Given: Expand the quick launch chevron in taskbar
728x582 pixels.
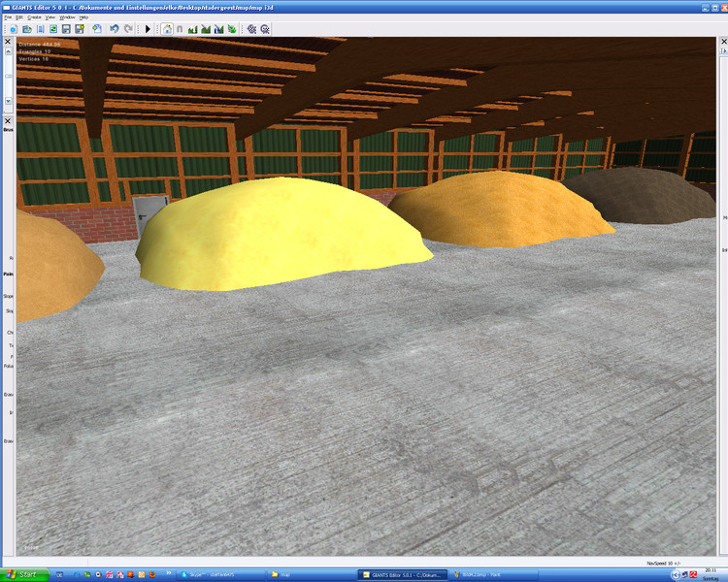Looking at the screenshot, I should click(x=169, y=573).
